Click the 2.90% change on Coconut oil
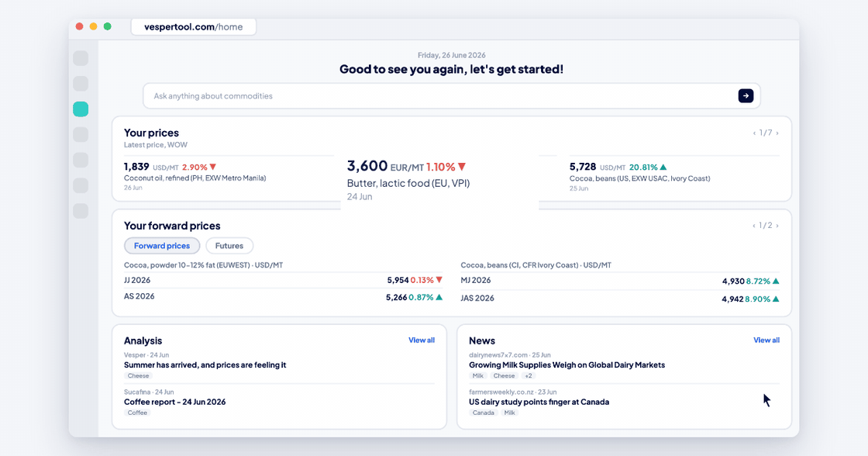 click(x=199, y=168)
